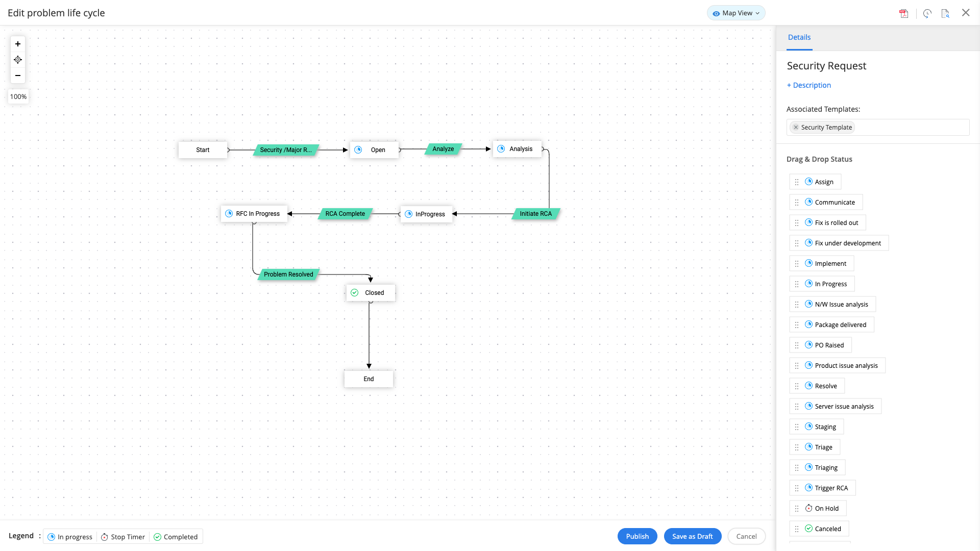Click the drag handle icon next to Triage status
This screenshot has height=551, width=980.
coord(797,447)
